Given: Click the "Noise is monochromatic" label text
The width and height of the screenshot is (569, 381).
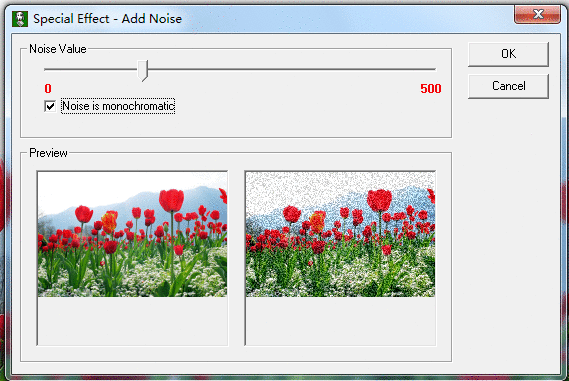Looking at the screenshot, I should (x=118, y=106).
